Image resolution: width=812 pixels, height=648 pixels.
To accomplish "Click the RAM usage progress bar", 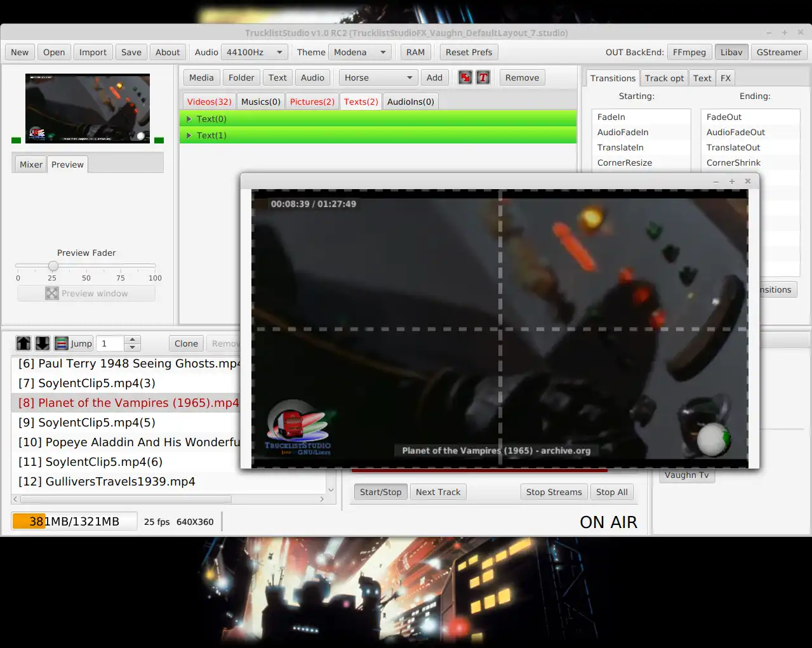I will click(74, 522).
